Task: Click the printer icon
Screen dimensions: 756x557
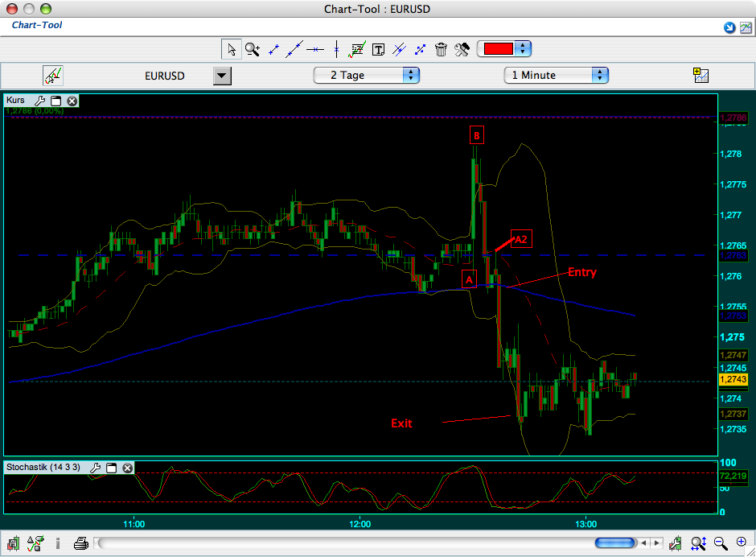Action: (x=80, y=543)
